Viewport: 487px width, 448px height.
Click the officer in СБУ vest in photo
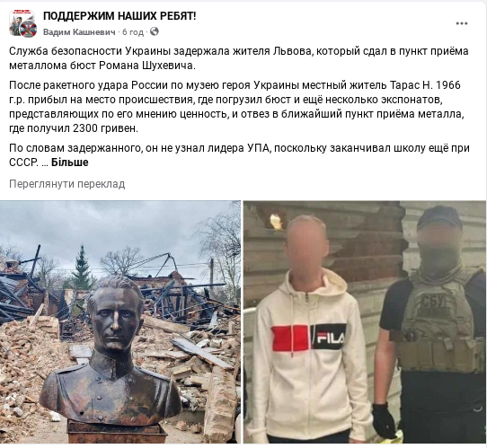[x=432, y=324]
